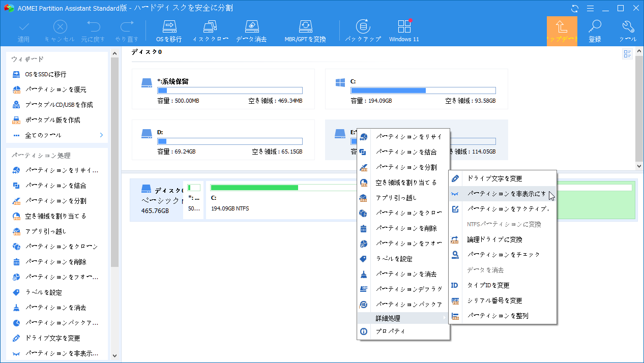Choose パーティションを結合 in context menu
Viewport: 644px width, 363px height.
(403, 152)
